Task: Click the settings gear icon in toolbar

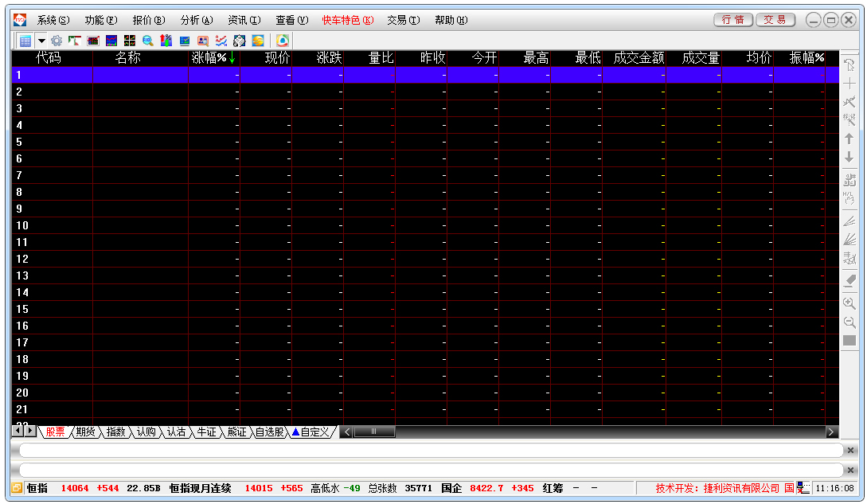Action: click(57, 41)
